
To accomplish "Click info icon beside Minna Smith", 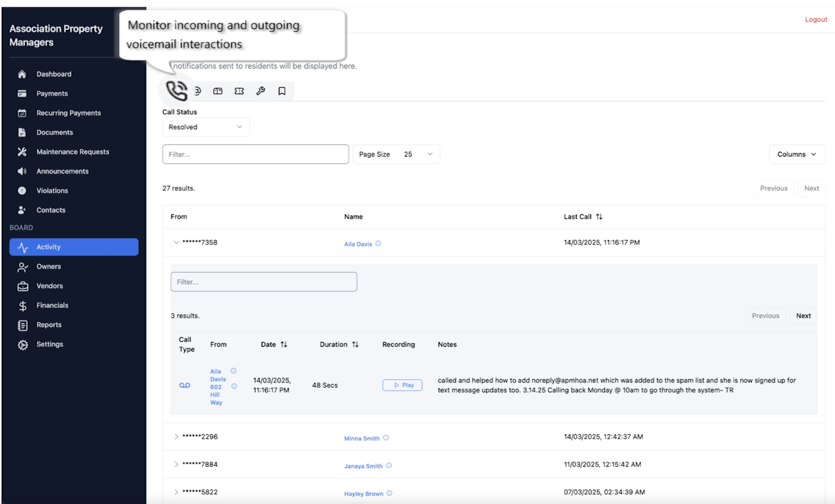I will tap(386, 438).
